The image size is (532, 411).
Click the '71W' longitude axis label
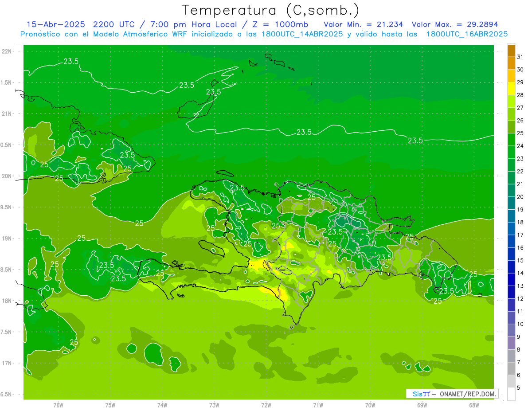click(x=318, y=405)
